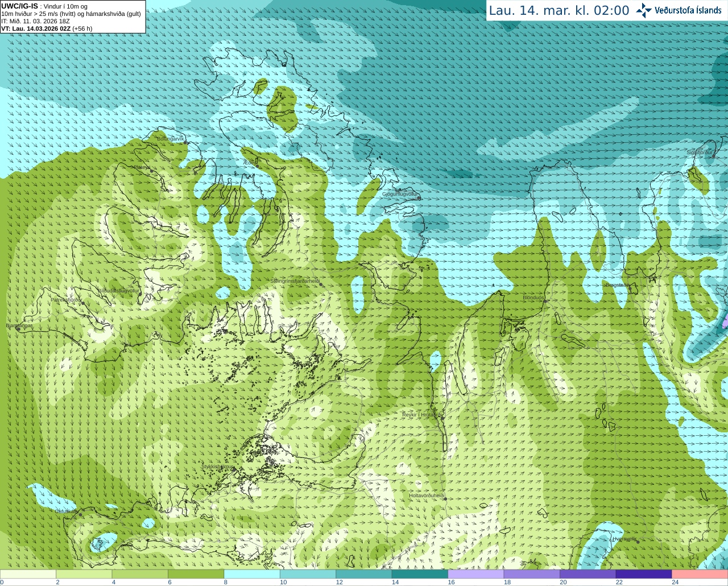Click the Bergstaðir station label

[617, 284]
